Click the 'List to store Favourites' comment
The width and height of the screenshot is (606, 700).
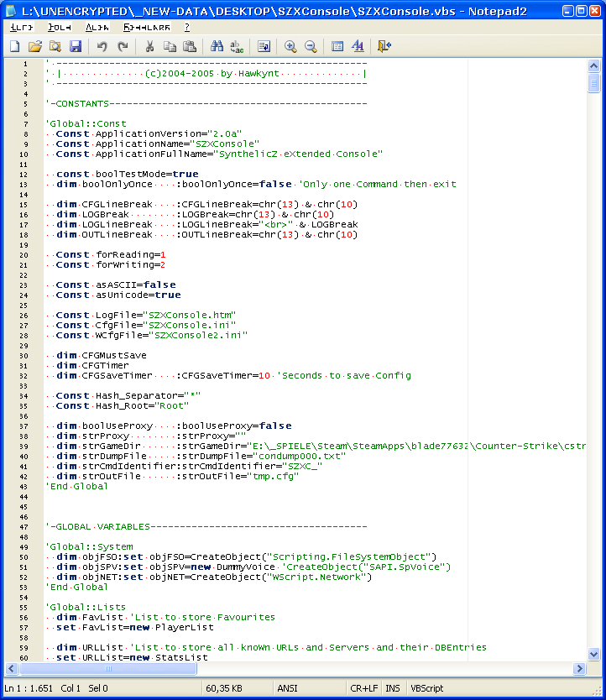pyautogui.click(x=202, y=618)
